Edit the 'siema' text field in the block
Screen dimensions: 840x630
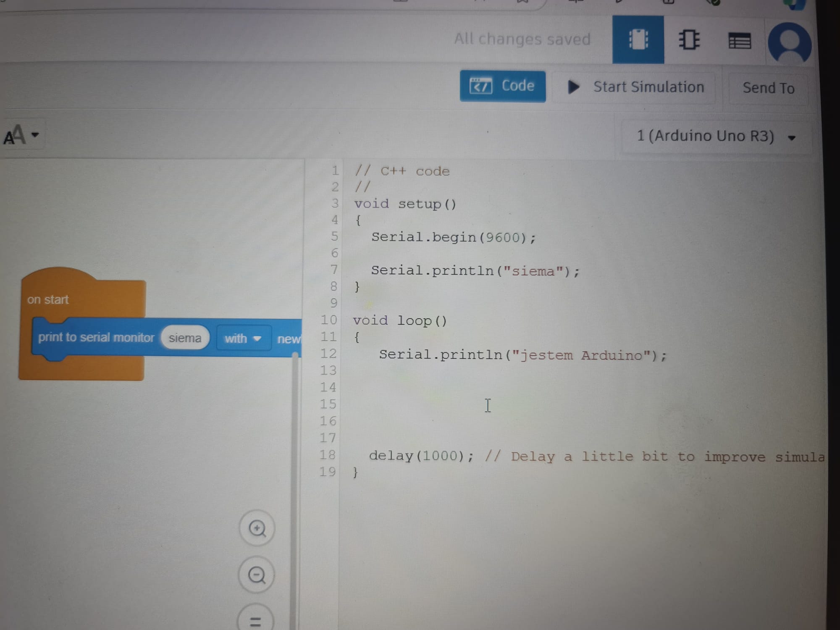[185, 338]
